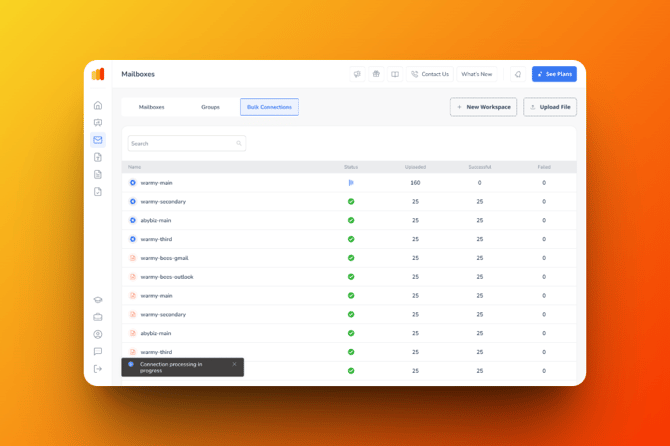Image resolution: width=670 pixels, height=446 pixels.
Task: Open the user profile icon in sidebar
Action: (98, 335)
